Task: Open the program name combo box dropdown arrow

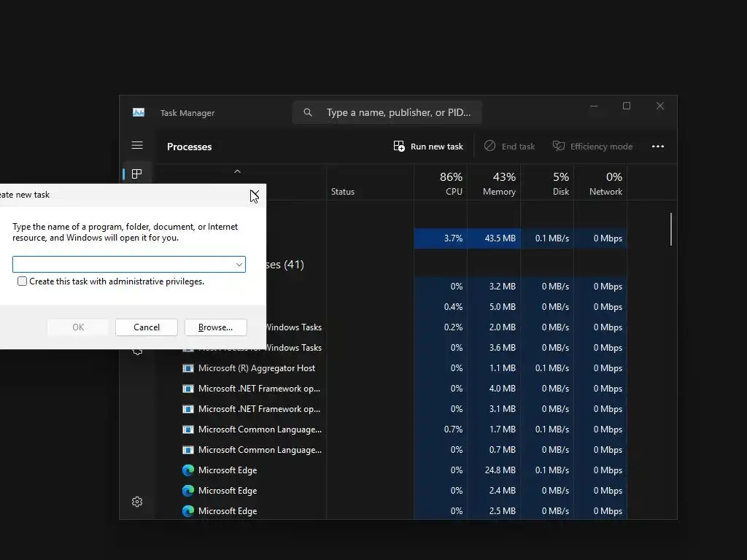Action: click(239, 265)
